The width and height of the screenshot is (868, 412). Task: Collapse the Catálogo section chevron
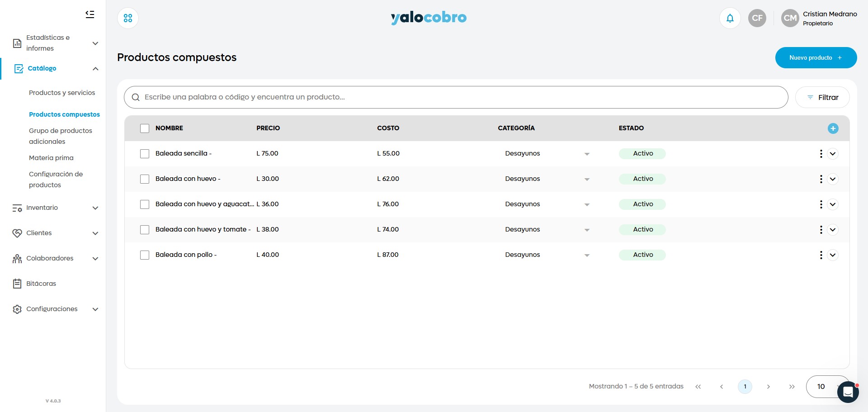(95, 69)
